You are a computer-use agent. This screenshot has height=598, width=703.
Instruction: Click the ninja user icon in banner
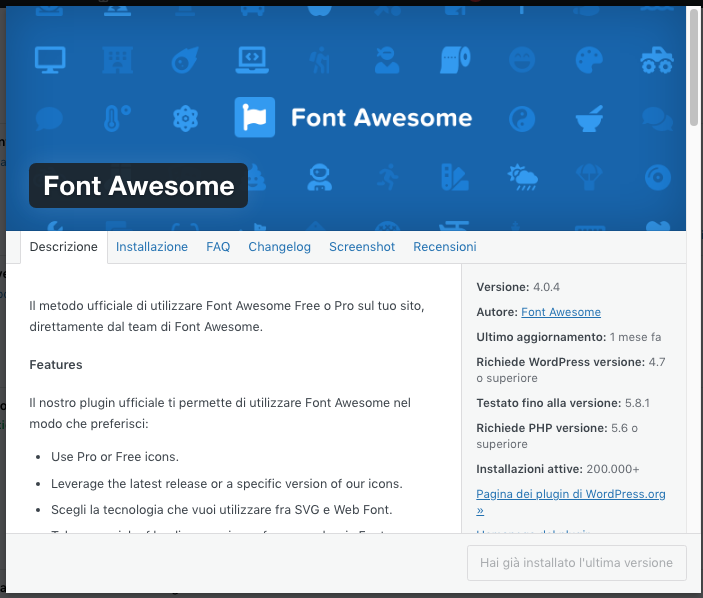pyautogui.click(x=387, y=60)
